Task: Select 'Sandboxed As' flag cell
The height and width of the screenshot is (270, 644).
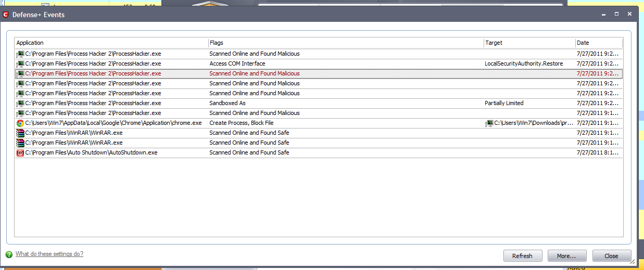Action: pyautogui.click(x=228, y=103)
